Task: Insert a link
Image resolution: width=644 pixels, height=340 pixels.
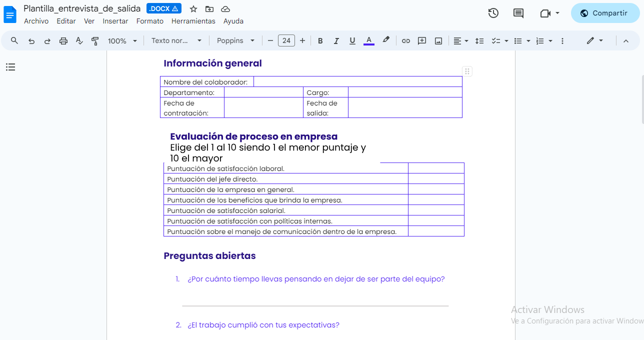Action: (x=405, y=40)
